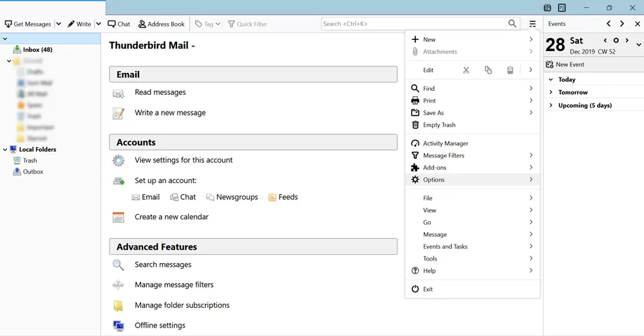The width and height of the screenshot is (644, 336).
Task: Open the Events and Tasks submenu
Action: pyautogui.click(x=472, y=246)
